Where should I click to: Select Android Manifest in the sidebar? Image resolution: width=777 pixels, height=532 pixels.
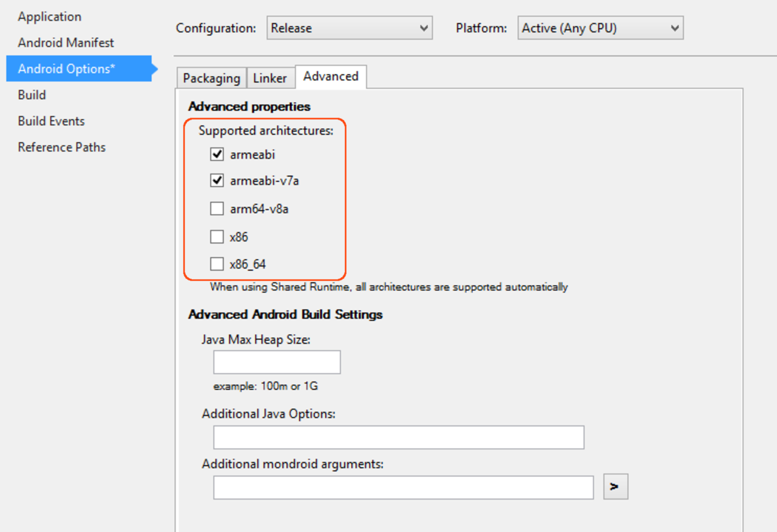[x=65, y=42]
